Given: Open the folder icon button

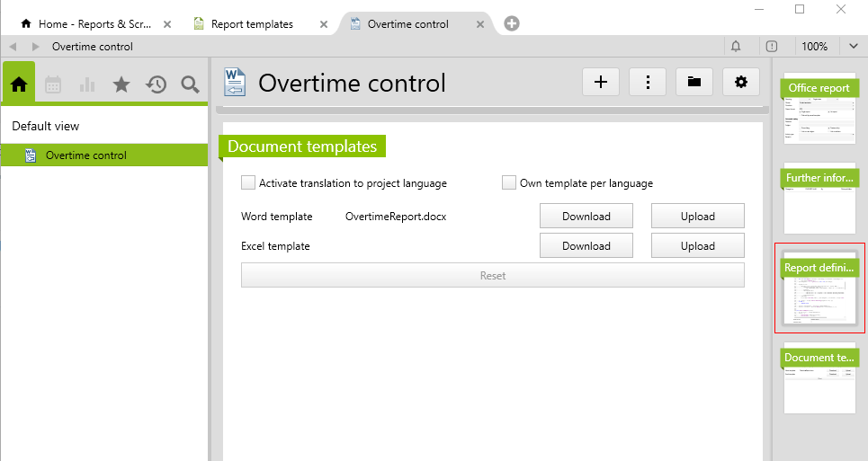Looking at the screenshot, I should click(x=694, y=83).
